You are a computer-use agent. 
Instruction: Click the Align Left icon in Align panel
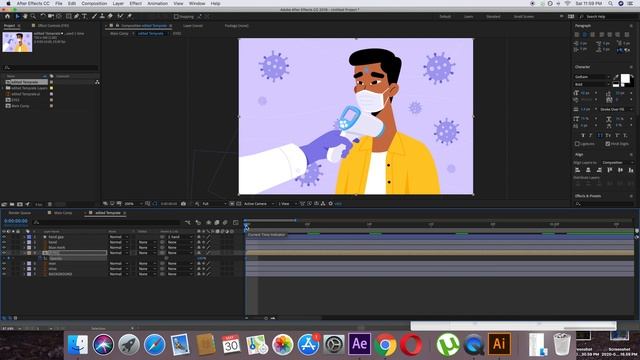(x=577, y=170)
